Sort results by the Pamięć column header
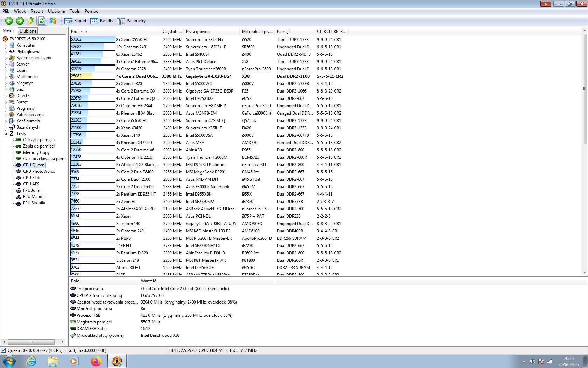 point(295,32)
